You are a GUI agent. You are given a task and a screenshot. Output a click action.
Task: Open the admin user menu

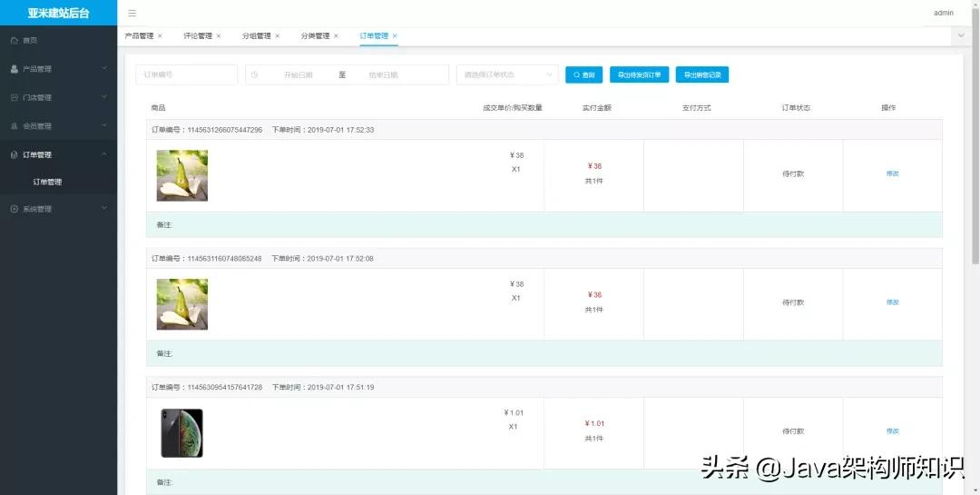[944, 13]
